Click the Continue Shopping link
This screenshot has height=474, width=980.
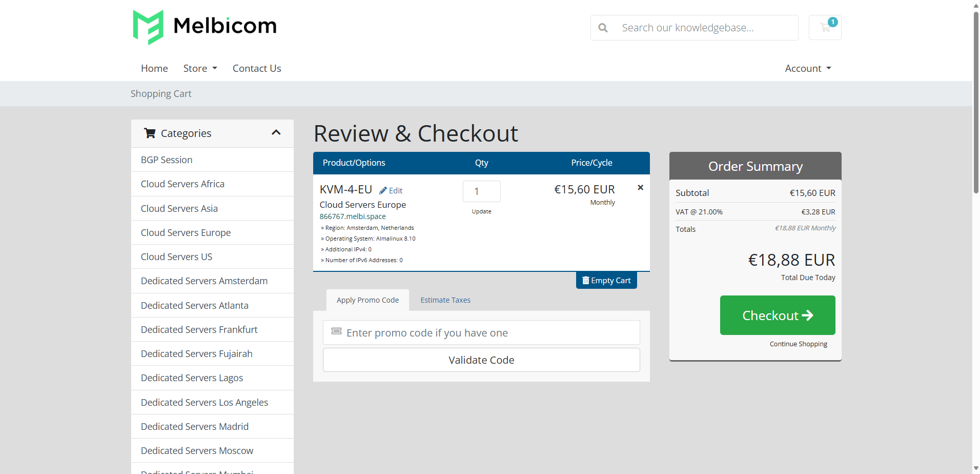click(798, 344)
